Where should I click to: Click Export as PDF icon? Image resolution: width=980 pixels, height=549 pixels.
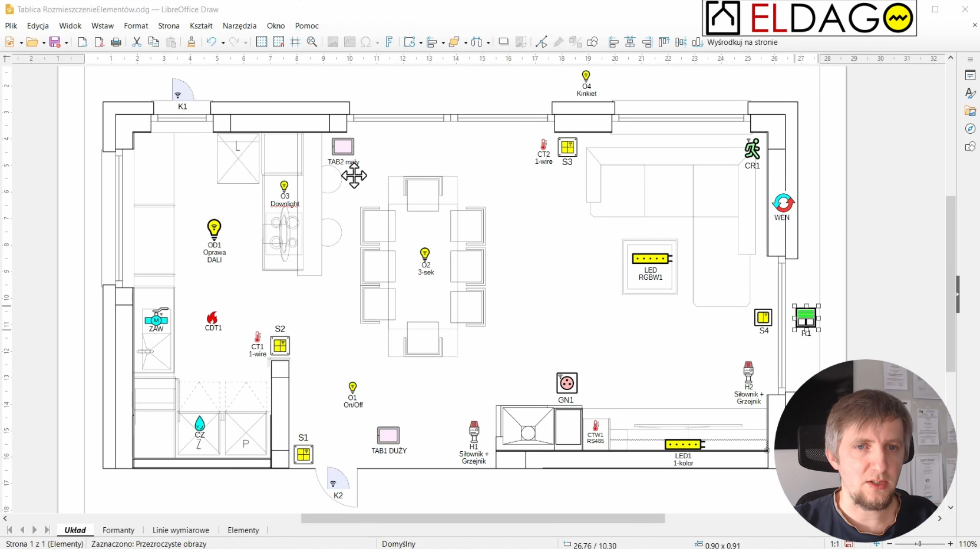99,42
